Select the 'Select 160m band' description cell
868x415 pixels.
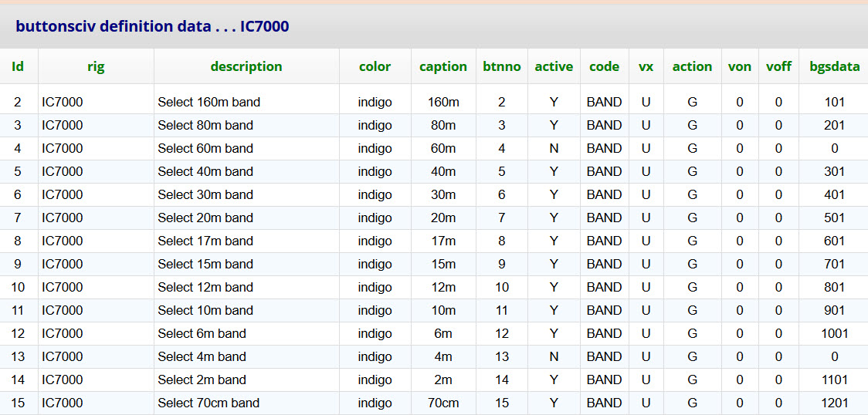pos(209,103)
